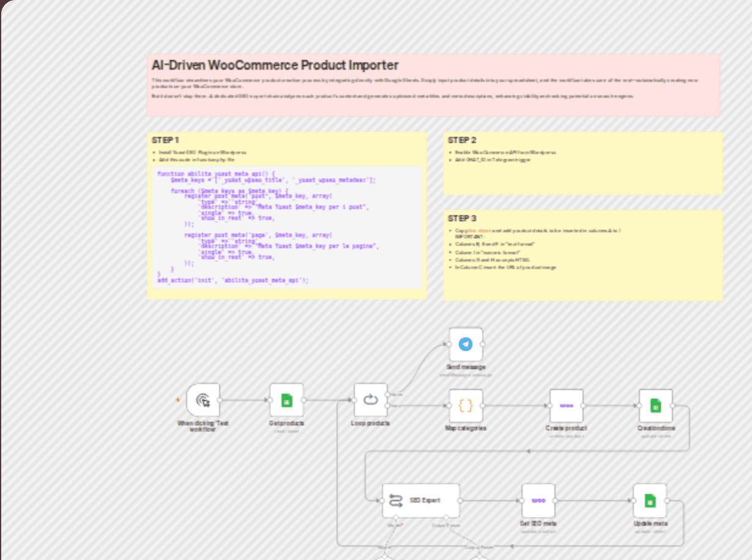Image resolution: width=752 pixels, height=560 pixels.
Task: Select the 'When clicking Test workflow' trigger node
Action: pyautogui.click(x=203, y=400)
